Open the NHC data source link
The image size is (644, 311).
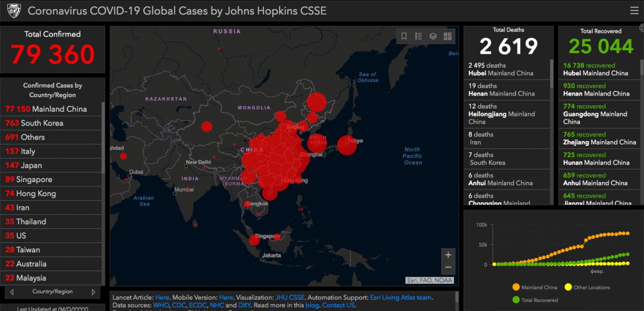coord(217,305)
